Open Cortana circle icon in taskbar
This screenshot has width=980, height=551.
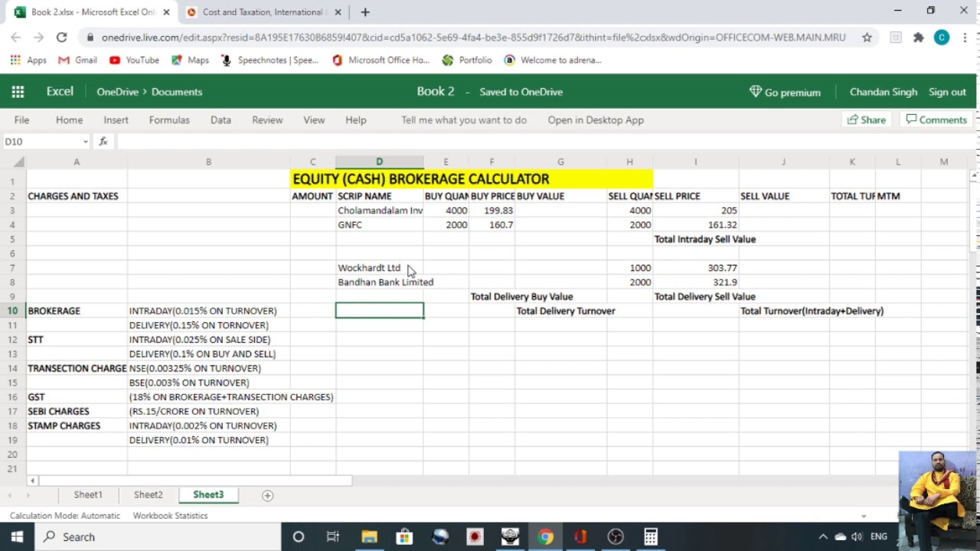click(299, 536)
